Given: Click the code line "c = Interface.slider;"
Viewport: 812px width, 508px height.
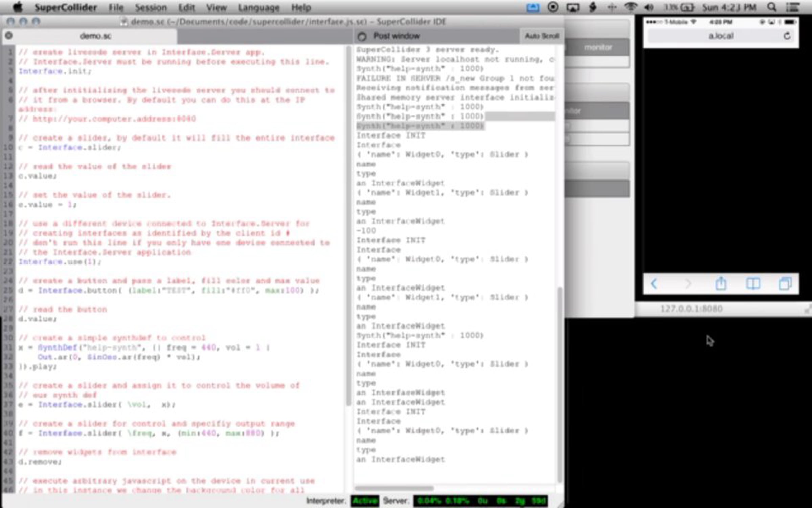Looking at the screenshot, I should click(x=70, y=148).
